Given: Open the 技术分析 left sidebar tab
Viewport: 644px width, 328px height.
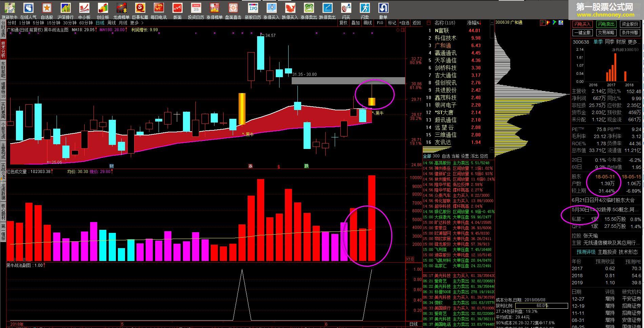Looking at the screenshot, I should pyautogui.click(x=3, y=49).
